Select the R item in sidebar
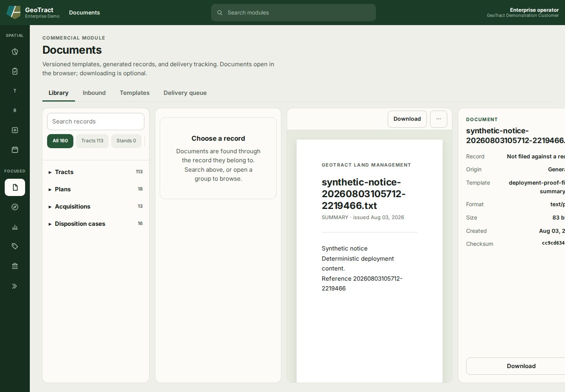 15,111
